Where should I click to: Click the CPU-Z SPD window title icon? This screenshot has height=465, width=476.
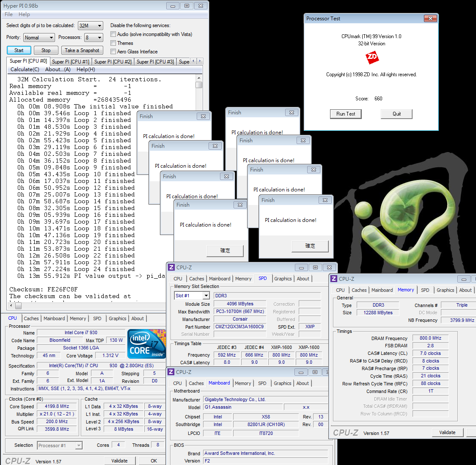coord(171,268)
